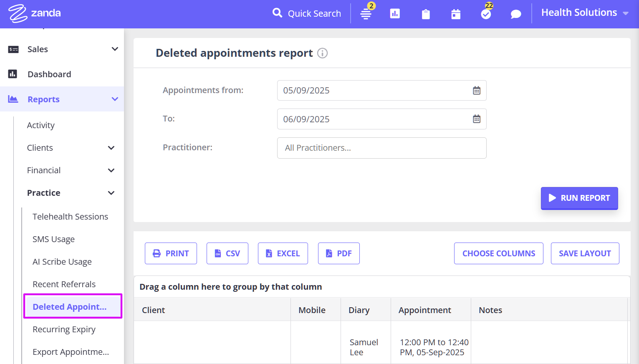This screenshot has height=364, width=639.
Task: Click the info icon beside report title
Action: (x=322, y=53)
